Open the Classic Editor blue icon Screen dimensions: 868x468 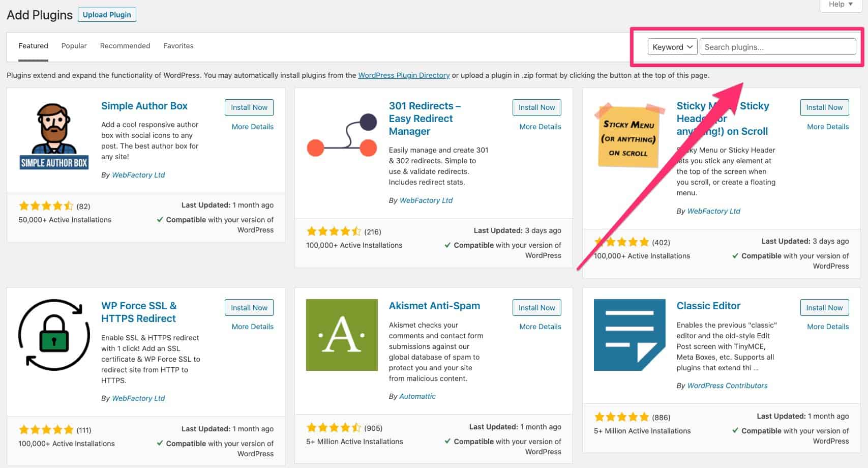pyautogui.click(x=630, y=335)
